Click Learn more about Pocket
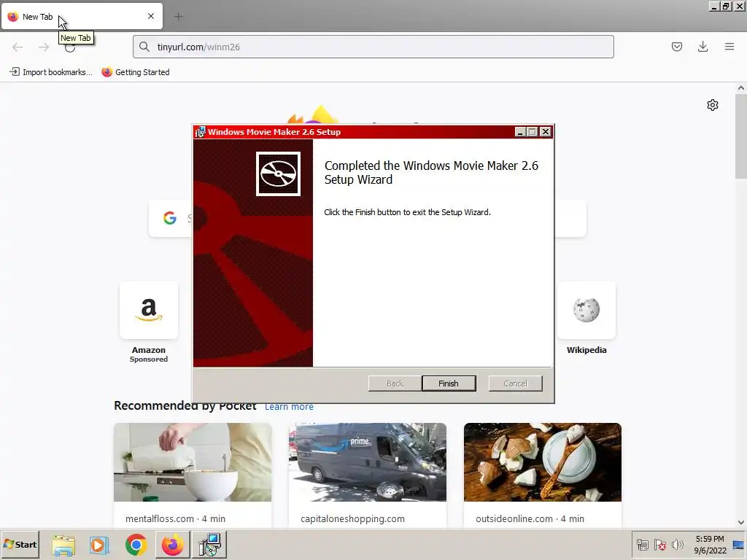 pos(289,407)
